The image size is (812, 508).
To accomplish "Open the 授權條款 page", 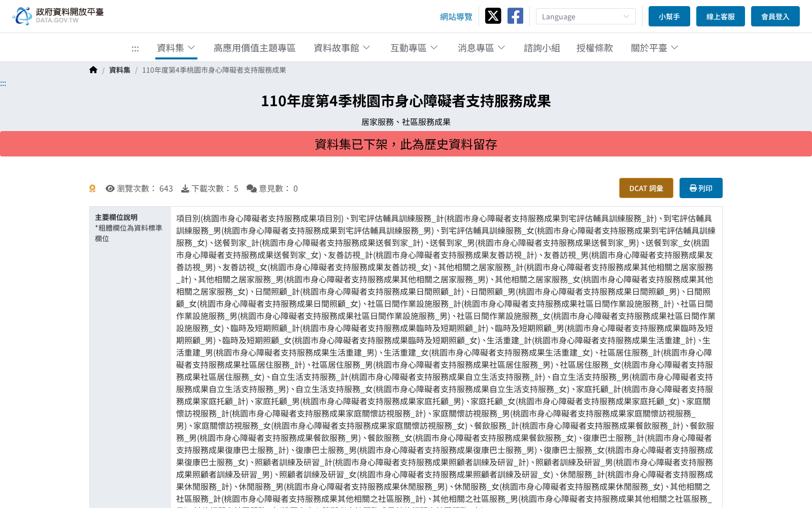I will pos(595,48).
